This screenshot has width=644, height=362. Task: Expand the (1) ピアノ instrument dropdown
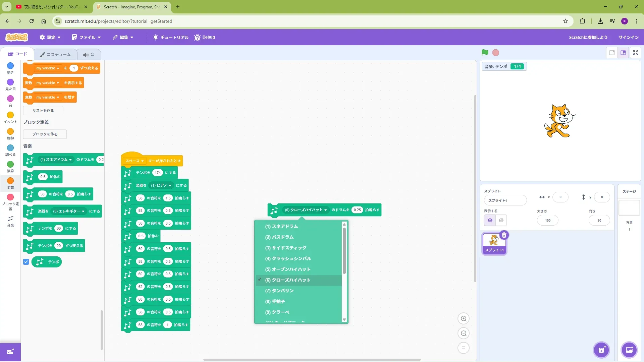pyautogui.click(x=161, y=185)
